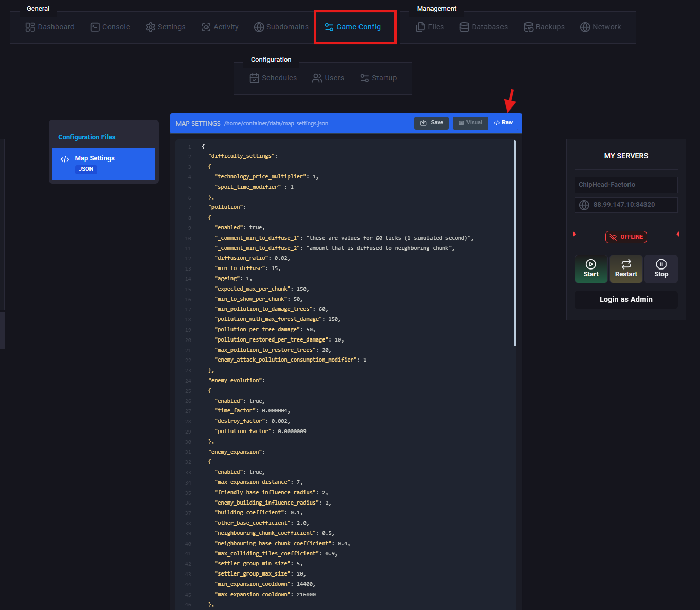The height and width of the screenshot is (610, 700).
Task: Click the Backups archive icon
Action: (x=529, y=27)
